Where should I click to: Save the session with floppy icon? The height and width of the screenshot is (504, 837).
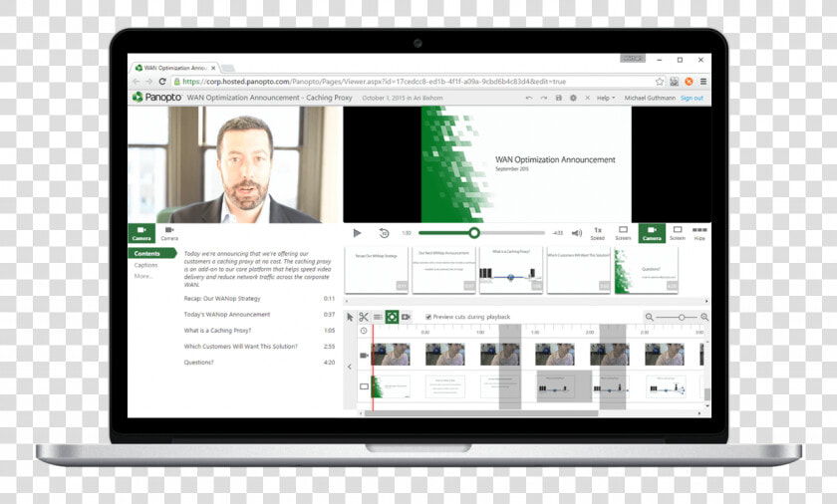pos(558,98)
